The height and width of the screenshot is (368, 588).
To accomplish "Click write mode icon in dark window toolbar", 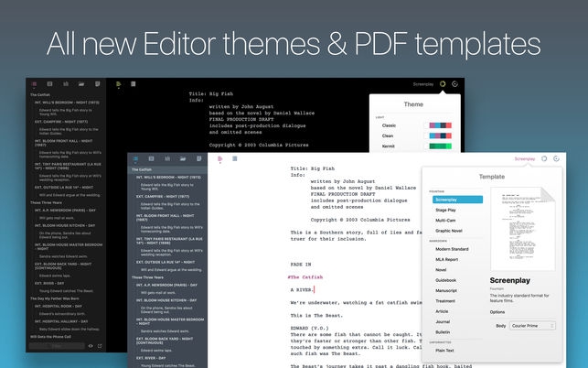I will (x=119, y=84).
